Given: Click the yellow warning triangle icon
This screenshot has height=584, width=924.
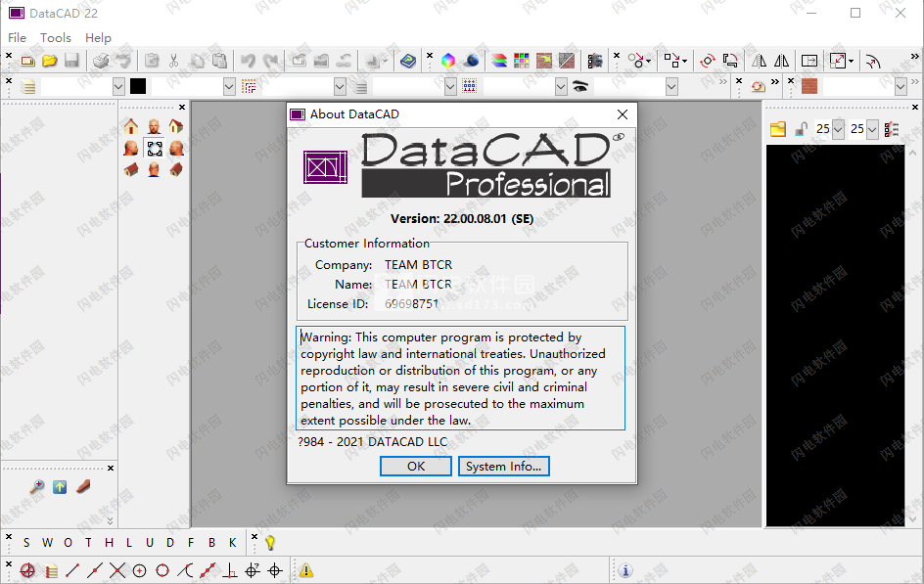Looking at the screenshot, I should (305, 570).
